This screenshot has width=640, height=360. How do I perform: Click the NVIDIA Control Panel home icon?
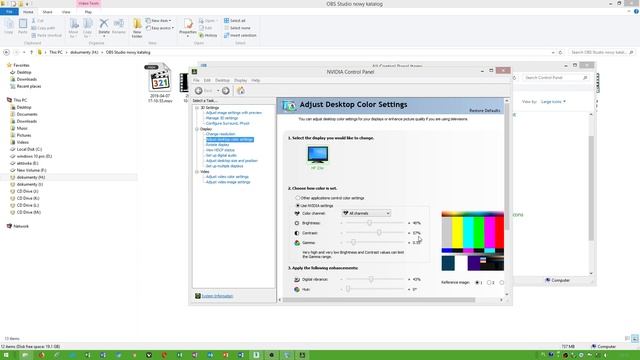[241, 91]
